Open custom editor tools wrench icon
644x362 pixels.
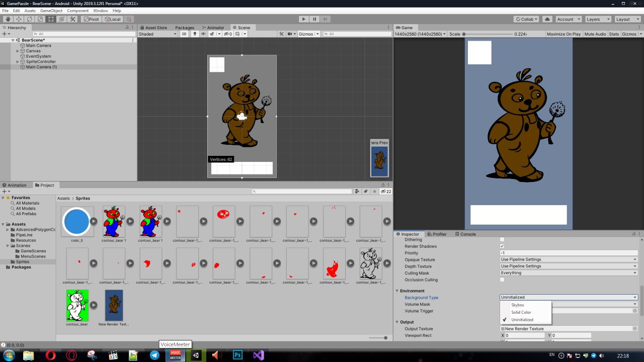(72, 19)
